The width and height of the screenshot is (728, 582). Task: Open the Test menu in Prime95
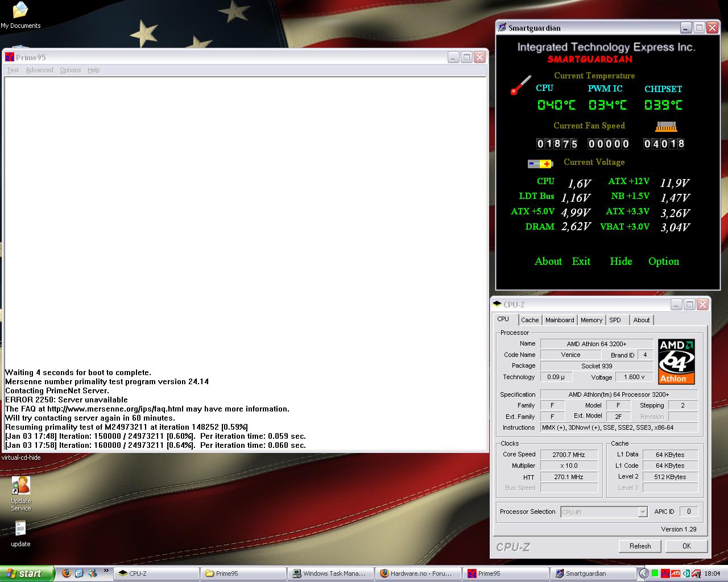(13, 70)
